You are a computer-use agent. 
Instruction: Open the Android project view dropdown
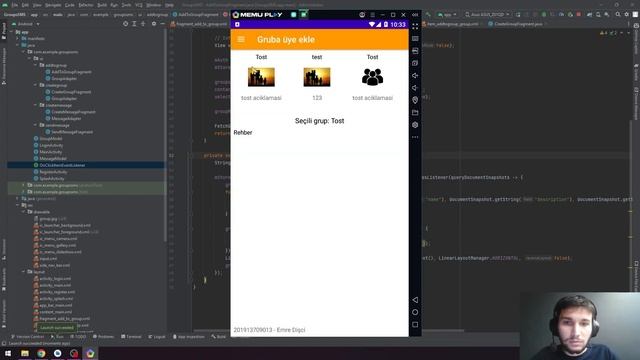click(27, 24)
